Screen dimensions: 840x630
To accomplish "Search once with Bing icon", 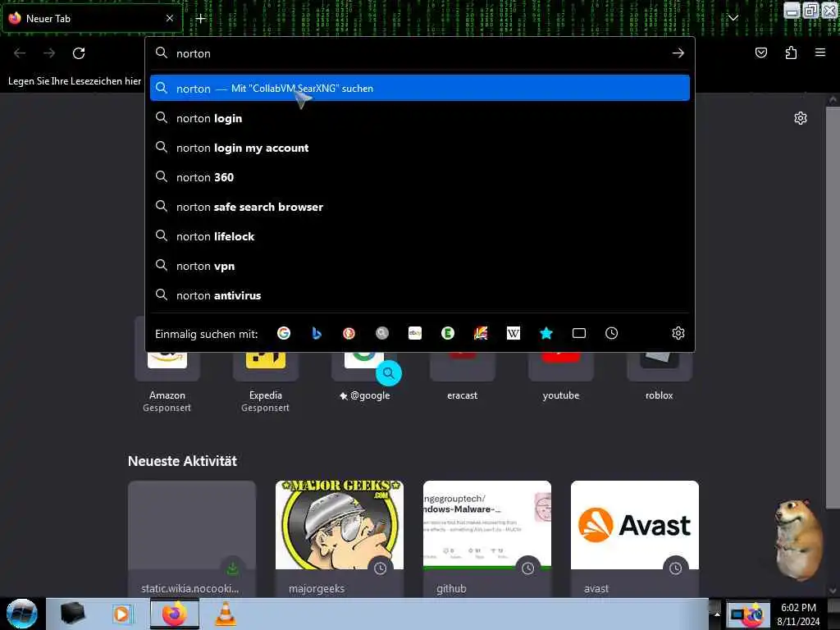I will tap(317, 333).
